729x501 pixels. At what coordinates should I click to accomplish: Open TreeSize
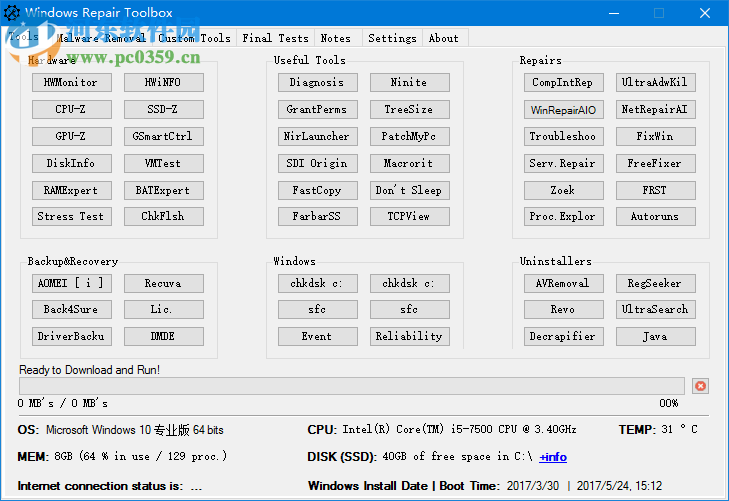(410, 109)
